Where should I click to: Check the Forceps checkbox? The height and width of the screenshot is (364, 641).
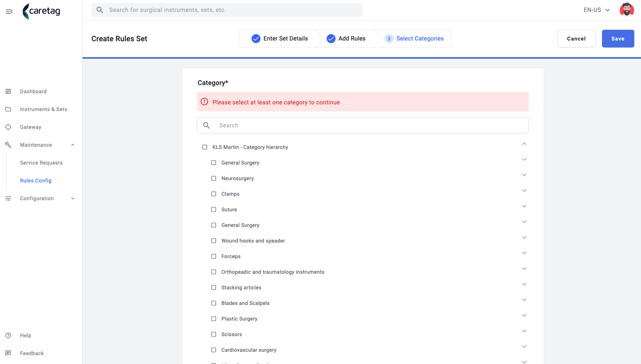214,256
